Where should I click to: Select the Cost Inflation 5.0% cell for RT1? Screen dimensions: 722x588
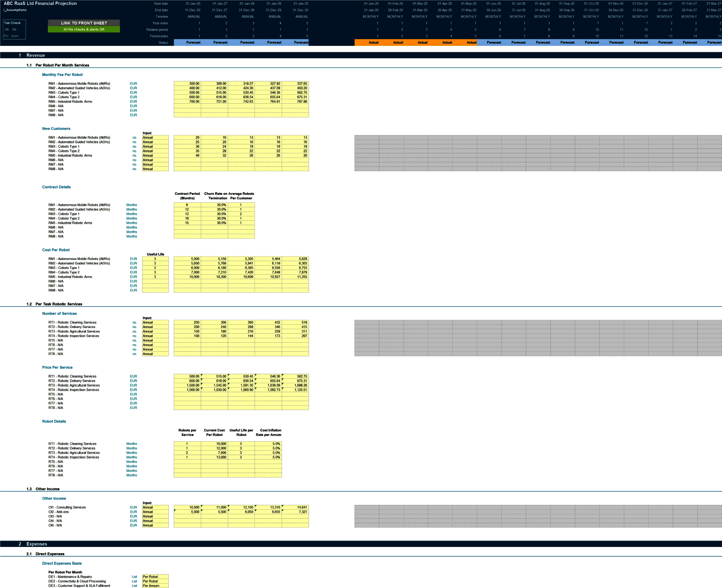[x=268, y=444]
